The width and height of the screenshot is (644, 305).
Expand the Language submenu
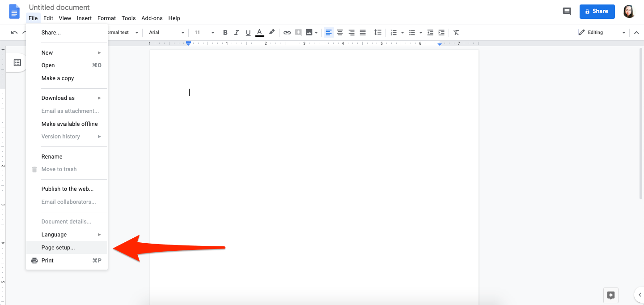67,235
